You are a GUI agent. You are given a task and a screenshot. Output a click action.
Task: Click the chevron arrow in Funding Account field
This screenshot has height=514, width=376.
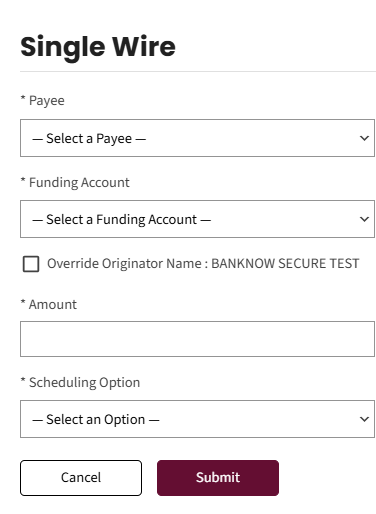click(x=364, y=219)
